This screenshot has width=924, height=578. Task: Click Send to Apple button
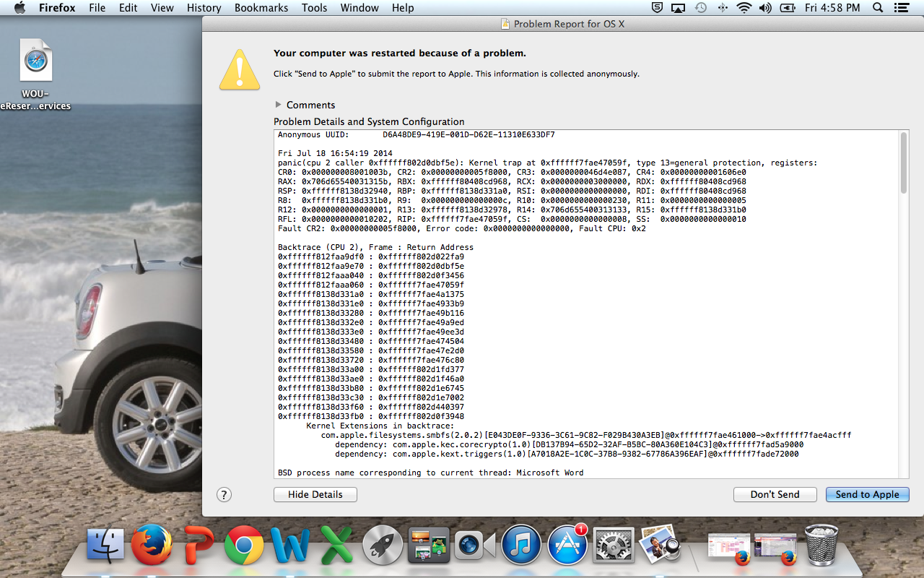(x=867, y=494)
